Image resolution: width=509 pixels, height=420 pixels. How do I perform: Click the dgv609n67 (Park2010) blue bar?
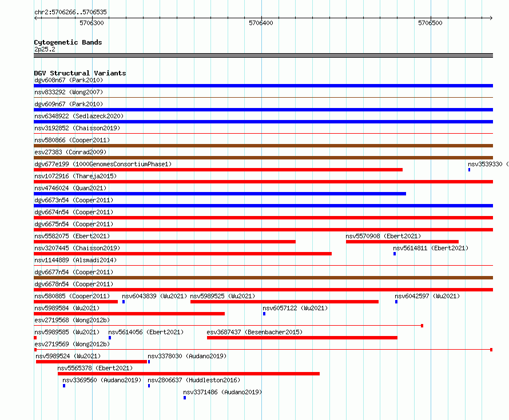(x=263, y=110)
